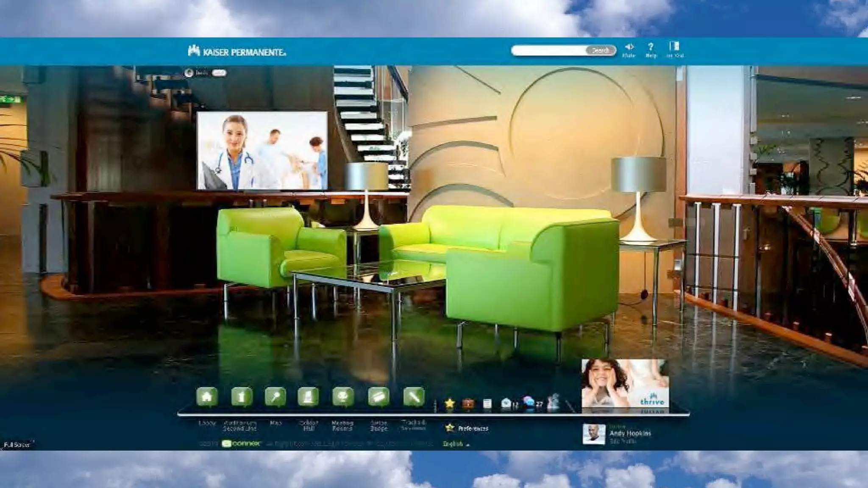Open the mail inbox icon
The image size is (868, 488).
pyautogui.click(x=506, y=403)
